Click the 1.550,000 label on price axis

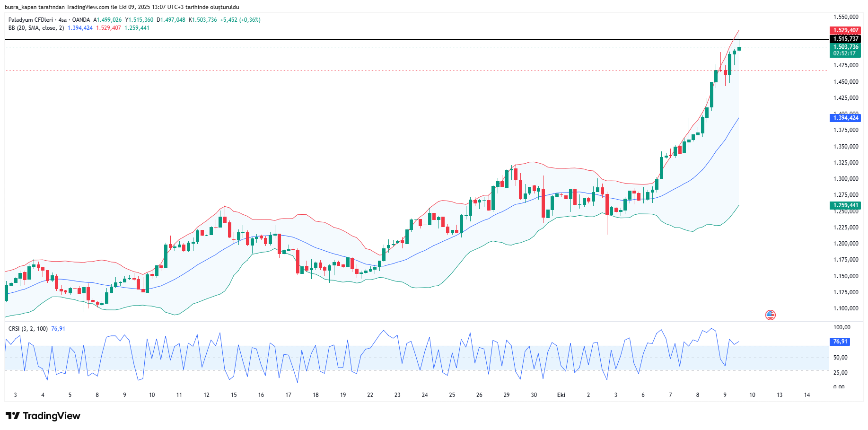pyautogui.click(x=846, y=17)
